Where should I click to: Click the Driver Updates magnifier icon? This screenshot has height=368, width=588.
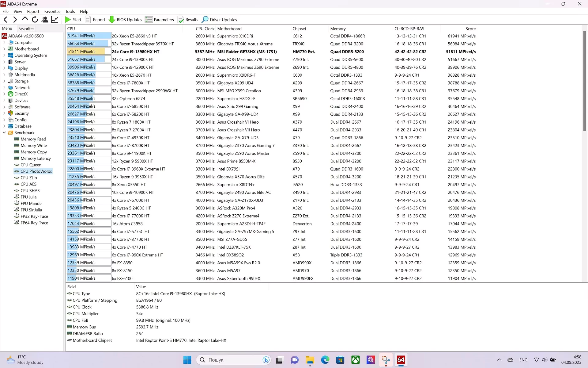[205, 20]
